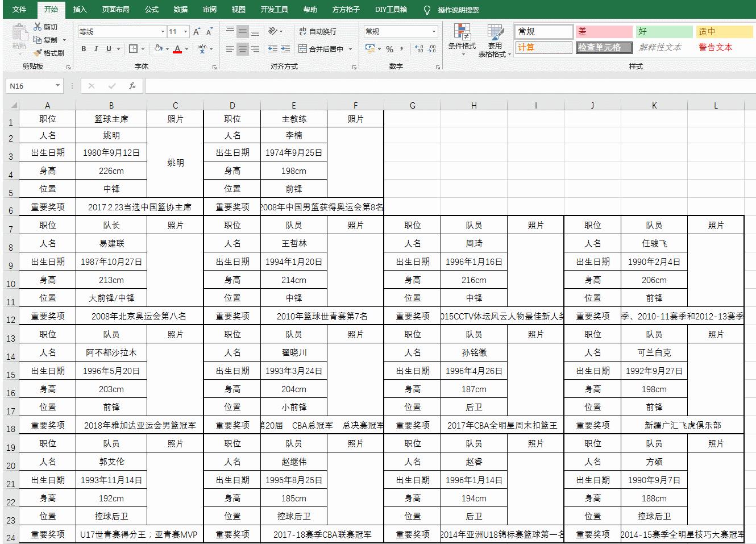Open Conditional Formatting (条件格式)
This screenshot has width=756, height=544.
coord(463,40)
